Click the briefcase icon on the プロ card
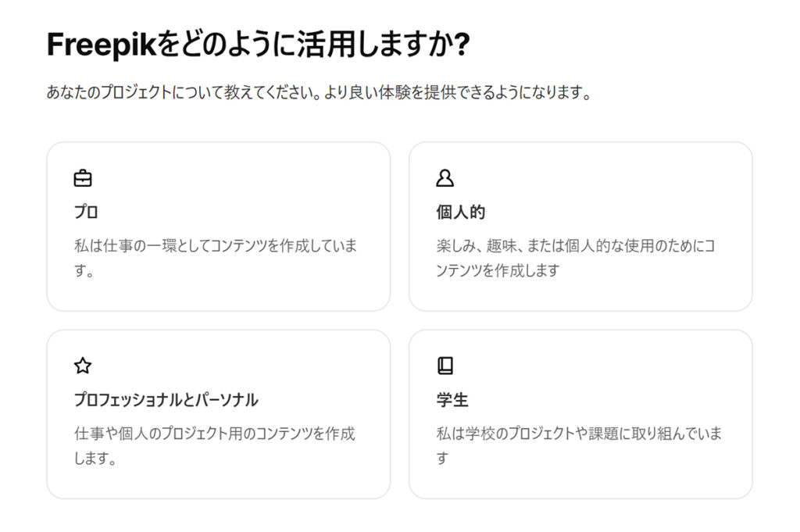 pos(83,177)
